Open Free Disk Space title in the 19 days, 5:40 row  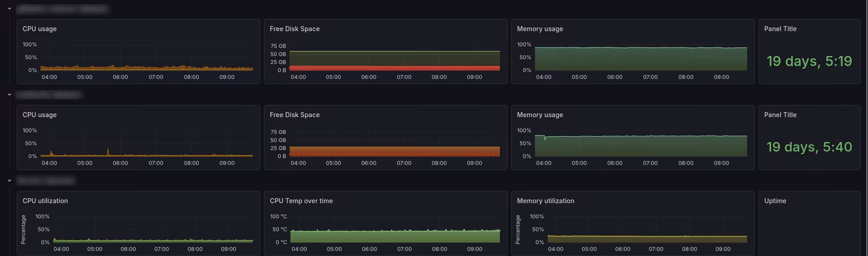[295, 114]
